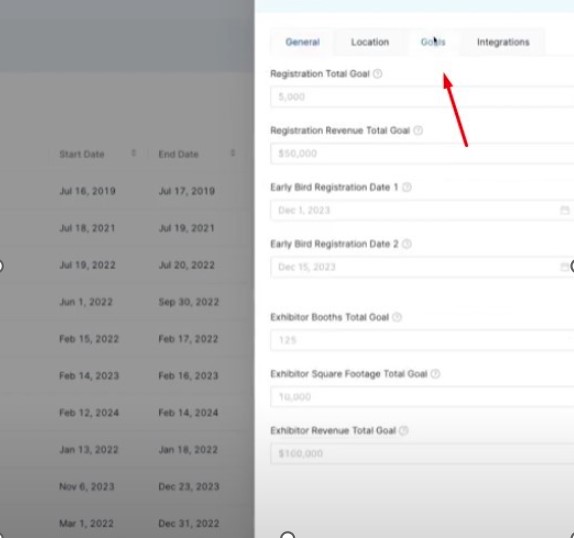Click the End Date column header
Viewport: 574px width, 538px height.
coord(178,154)
